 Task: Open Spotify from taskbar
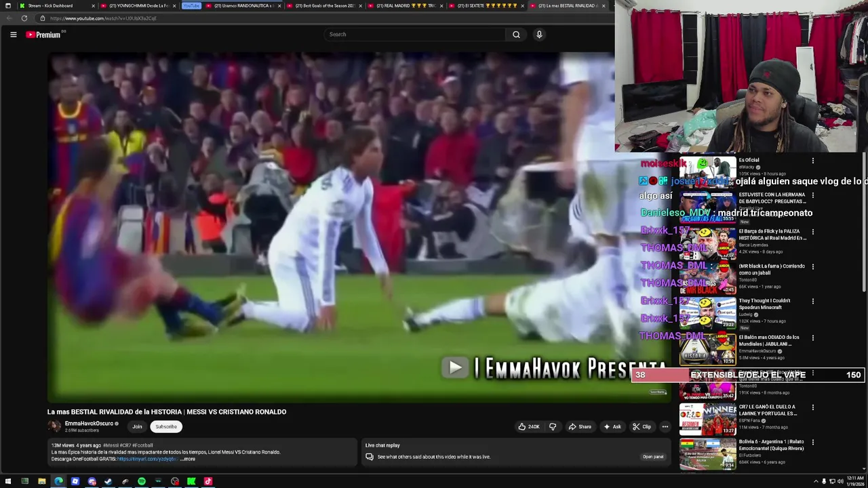(x=141, y=481)
